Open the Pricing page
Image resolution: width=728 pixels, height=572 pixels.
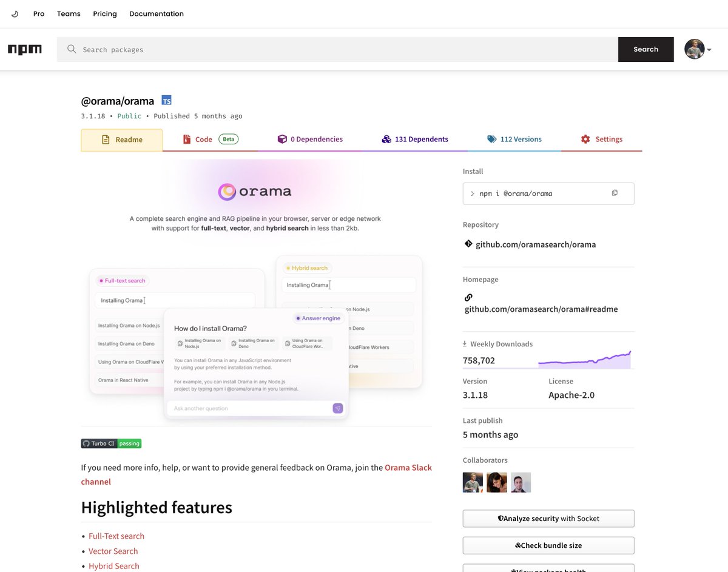[x=105, y=13]
